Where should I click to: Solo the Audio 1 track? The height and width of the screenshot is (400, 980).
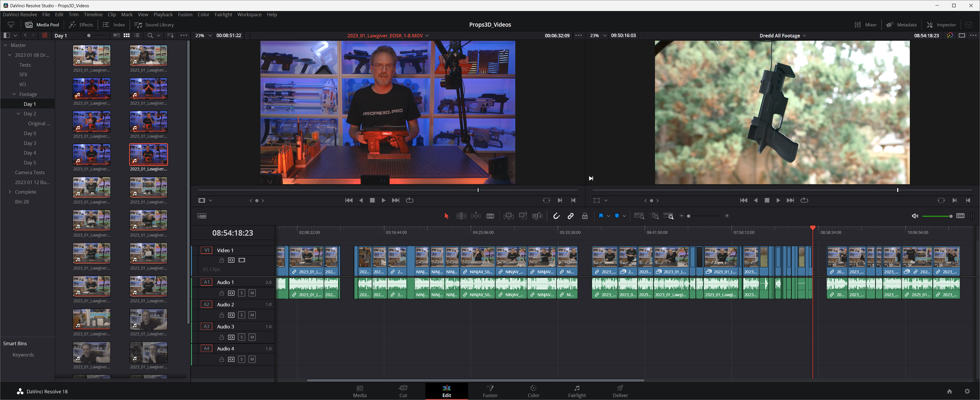242,293
